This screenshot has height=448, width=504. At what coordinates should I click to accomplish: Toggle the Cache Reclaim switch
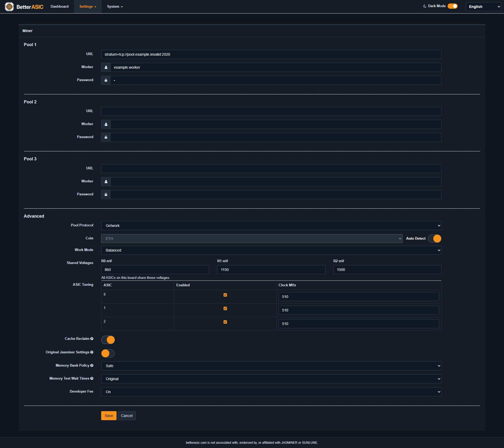[x=108, y=340]
